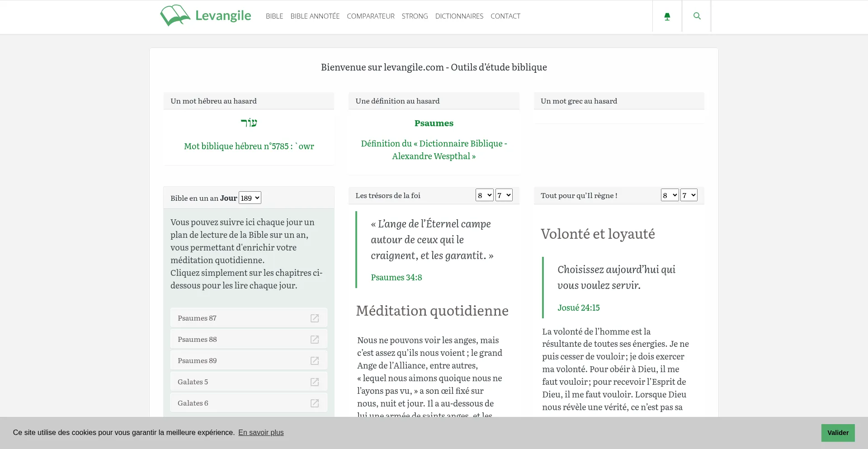The width and height of the screenshot is (868, 449).
Task: Click open-in-new icon on Psaumes 87 row
Action: (315, 318)
